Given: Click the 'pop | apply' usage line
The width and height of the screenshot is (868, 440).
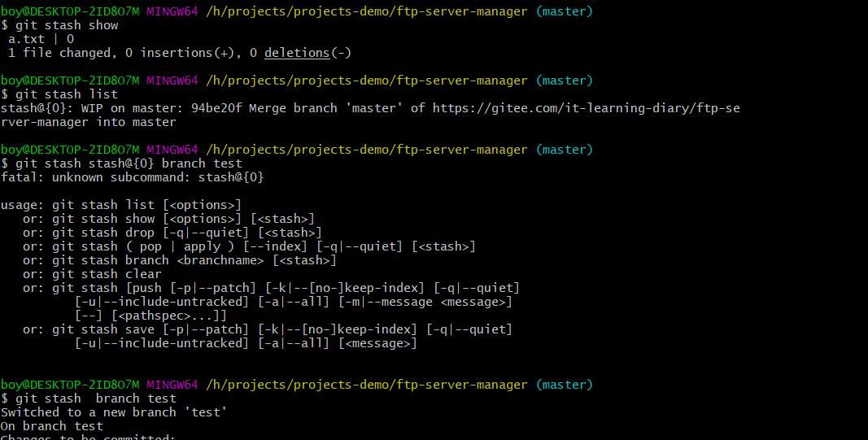Looking at the screenshot, I should [260, 246].
